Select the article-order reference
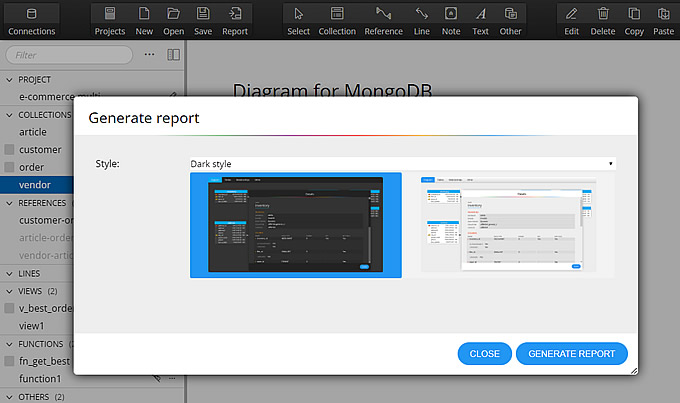680x403 pixels. coord(46,238)
